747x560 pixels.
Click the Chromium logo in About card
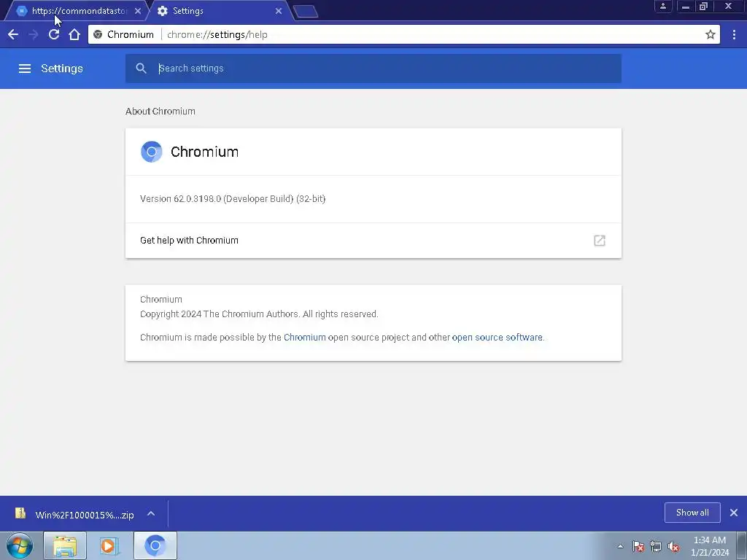[x=152, y=152]
